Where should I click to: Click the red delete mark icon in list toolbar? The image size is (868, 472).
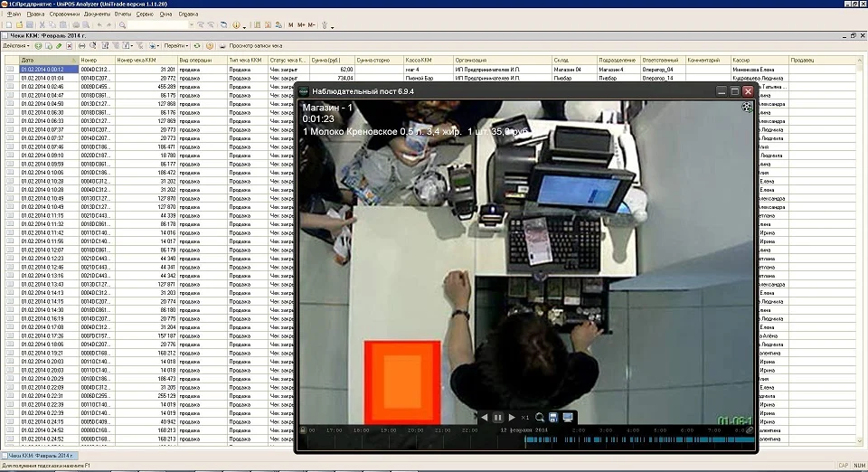pyautogui.click(x=69, y=45)
